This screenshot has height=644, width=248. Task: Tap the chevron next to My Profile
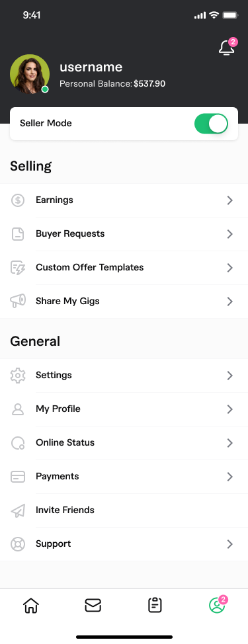[230, 409]
